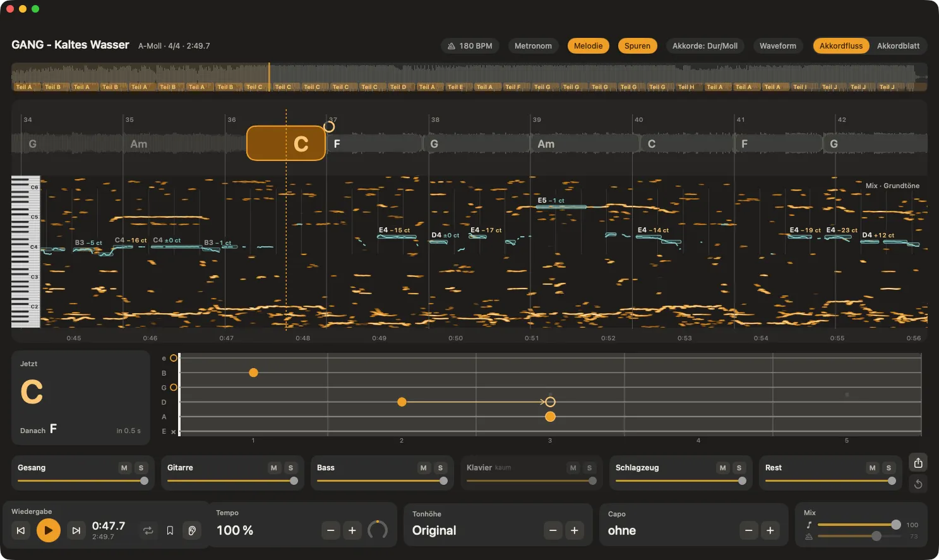Switch to the Akkordblatt tab
939x560 pixels.
pos(898,46)
